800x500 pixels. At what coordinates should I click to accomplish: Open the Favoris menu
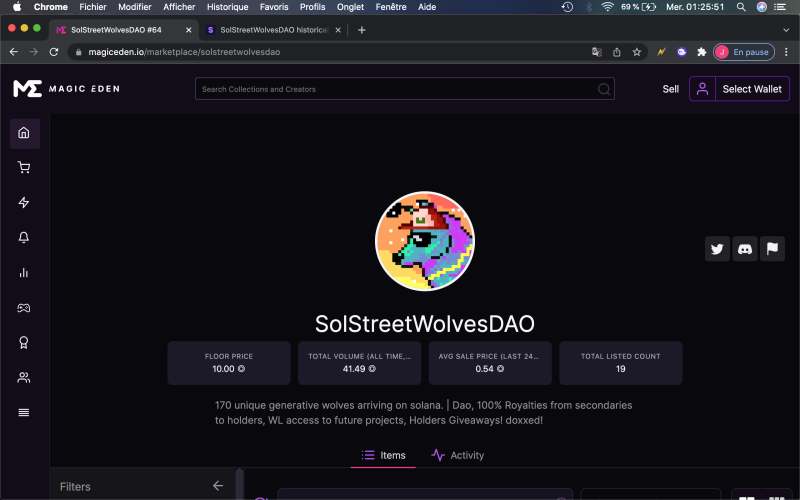[274, 7]
